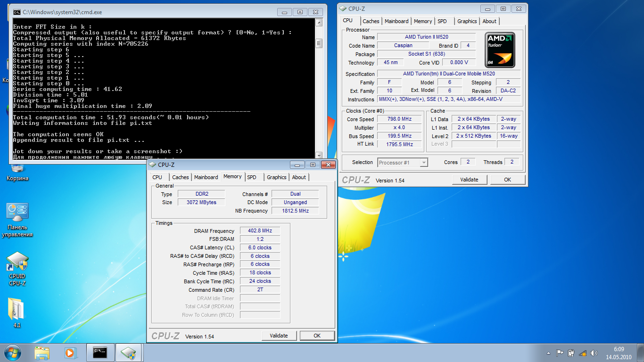Switch to SPD tab in Memory window

point(252,177)
